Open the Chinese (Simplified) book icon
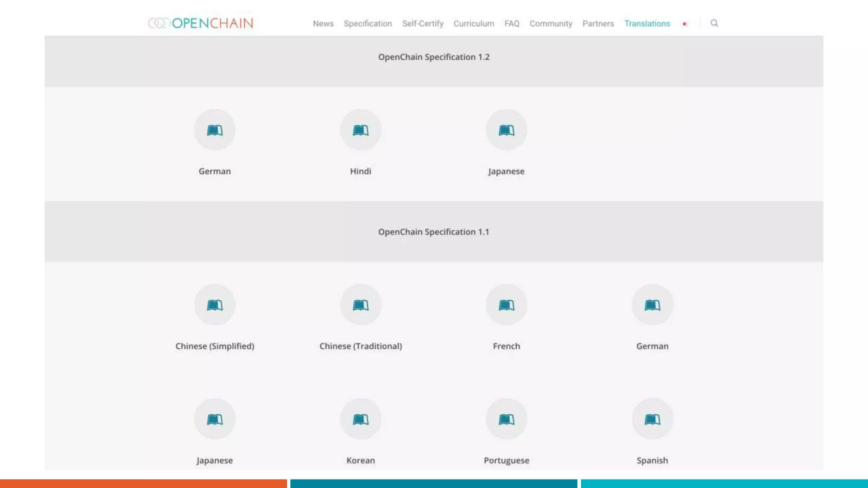868x488 pixels. 214,305
